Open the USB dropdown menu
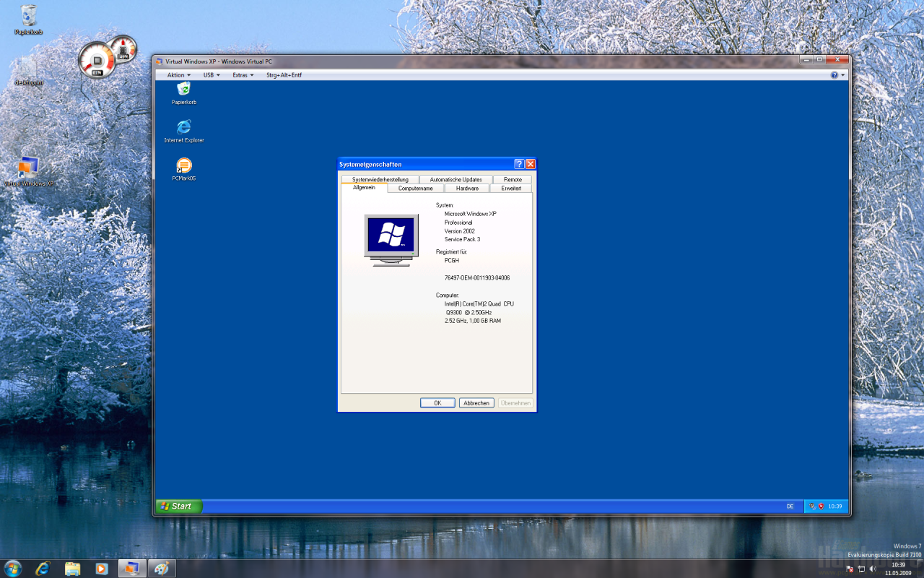 212,75
